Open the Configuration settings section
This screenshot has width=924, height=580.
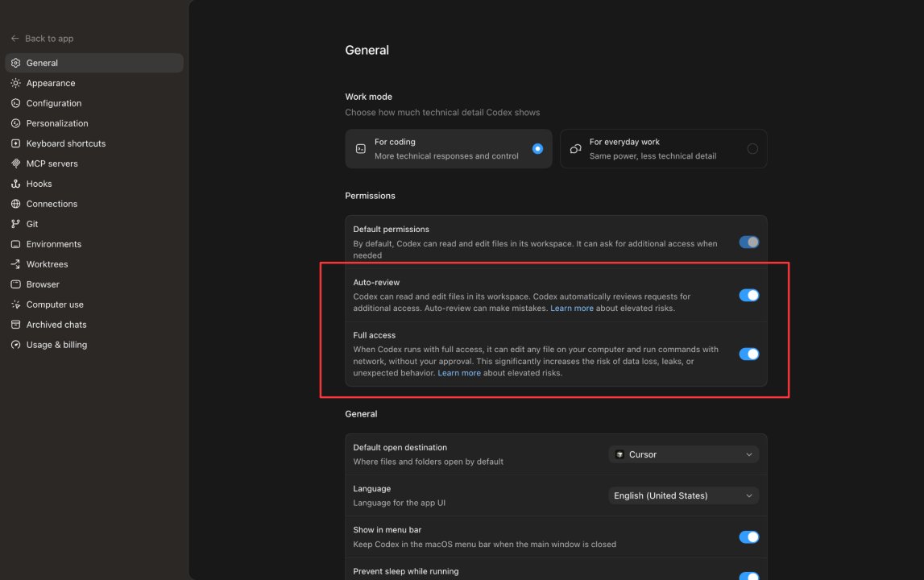pos(94,103)
